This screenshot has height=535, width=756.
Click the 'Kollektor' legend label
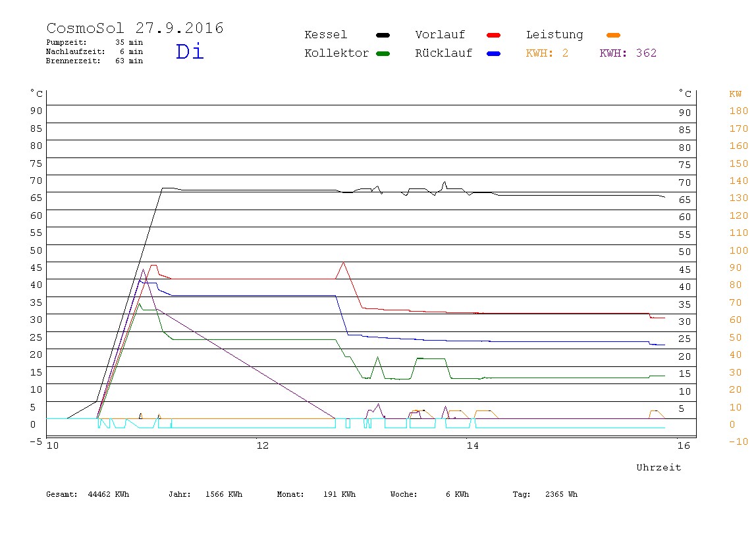pos(337,53)
